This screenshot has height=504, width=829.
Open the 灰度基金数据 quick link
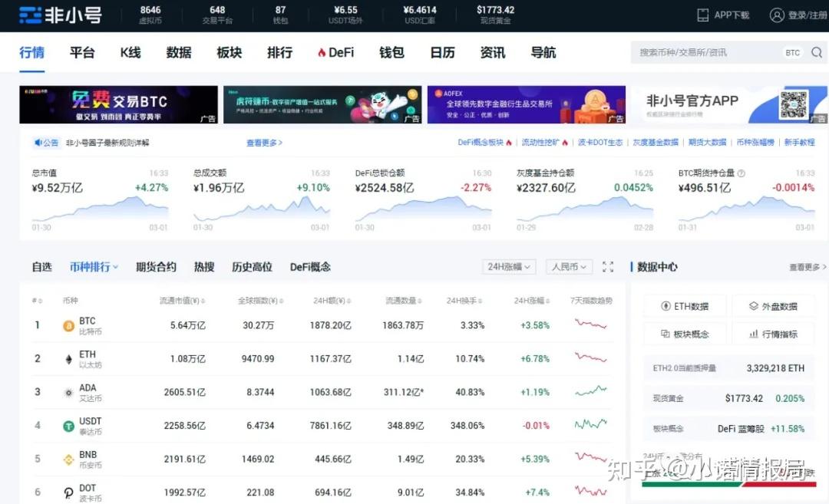656,143
